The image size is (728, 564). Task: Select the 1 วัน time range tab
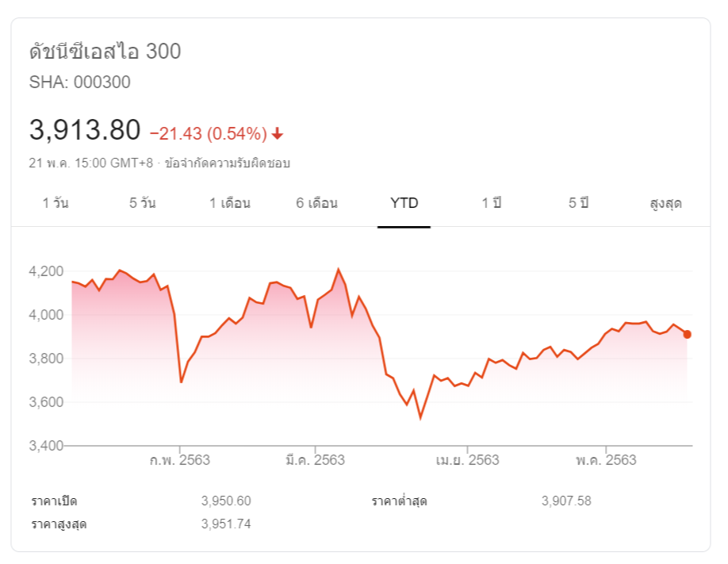[56, 203]
